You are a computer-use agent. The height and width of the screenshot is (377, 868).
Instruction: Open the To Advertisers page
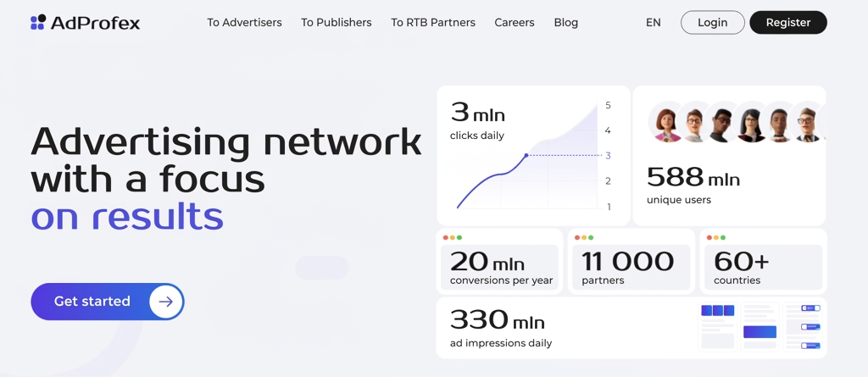tap(244, 23)
